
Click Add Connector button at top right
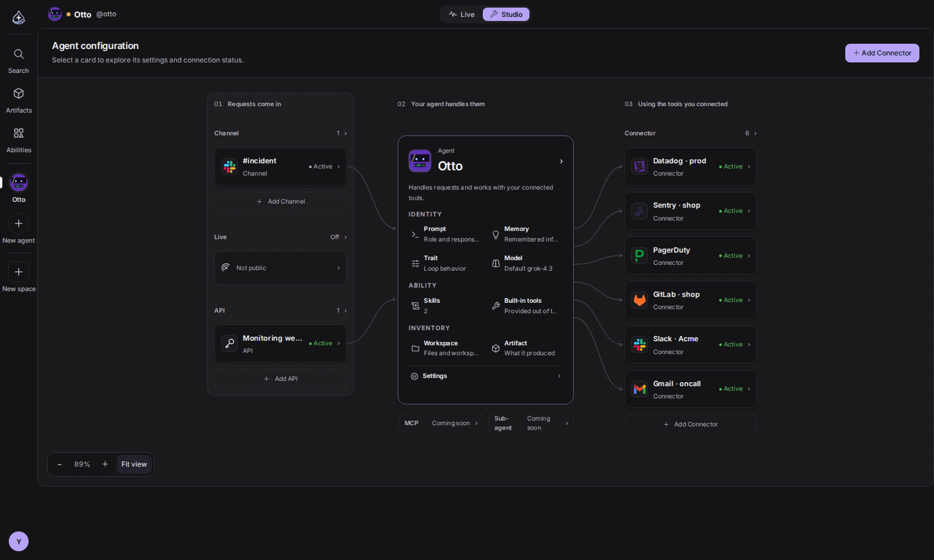point(882,53)
